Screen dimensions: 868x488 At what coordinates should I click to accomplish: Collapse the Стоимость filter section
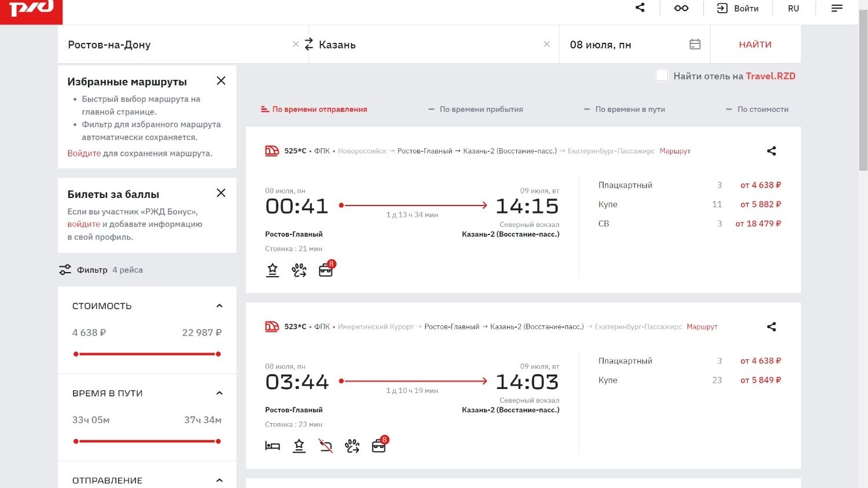click(x=219, y=306)
